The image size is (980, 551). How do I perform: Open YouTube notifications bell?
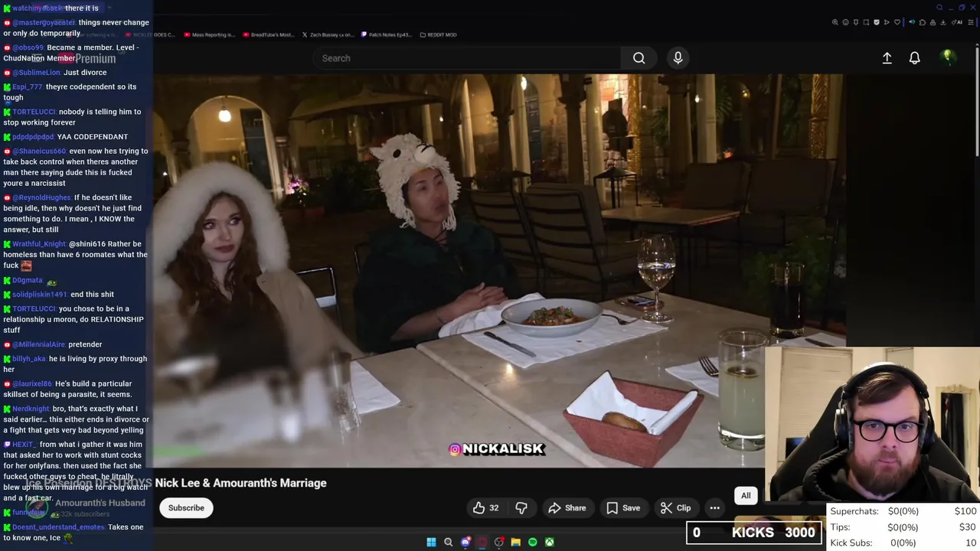(x=914, y=58)
